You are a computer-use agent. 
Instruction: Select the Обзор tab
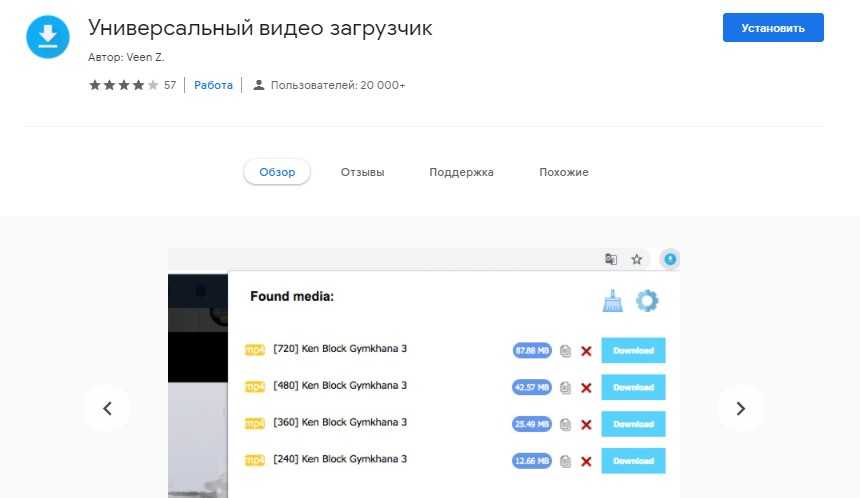pos(277,172)
